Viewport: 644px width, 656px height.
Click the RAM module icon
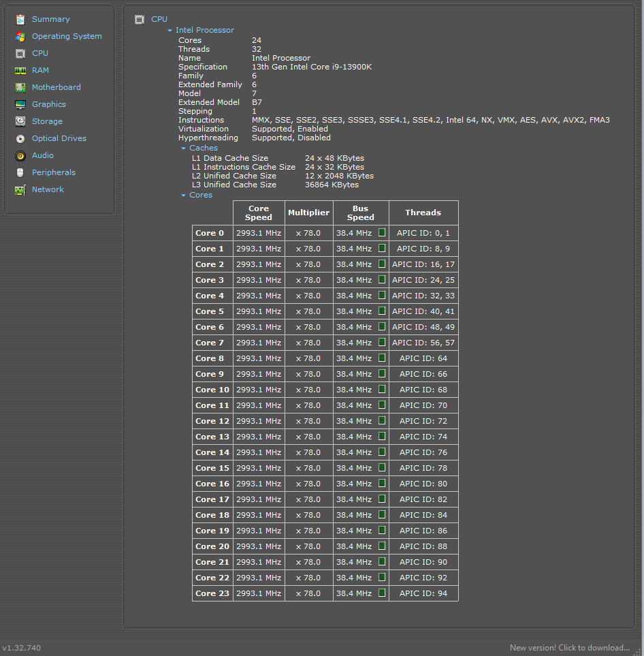20,71
